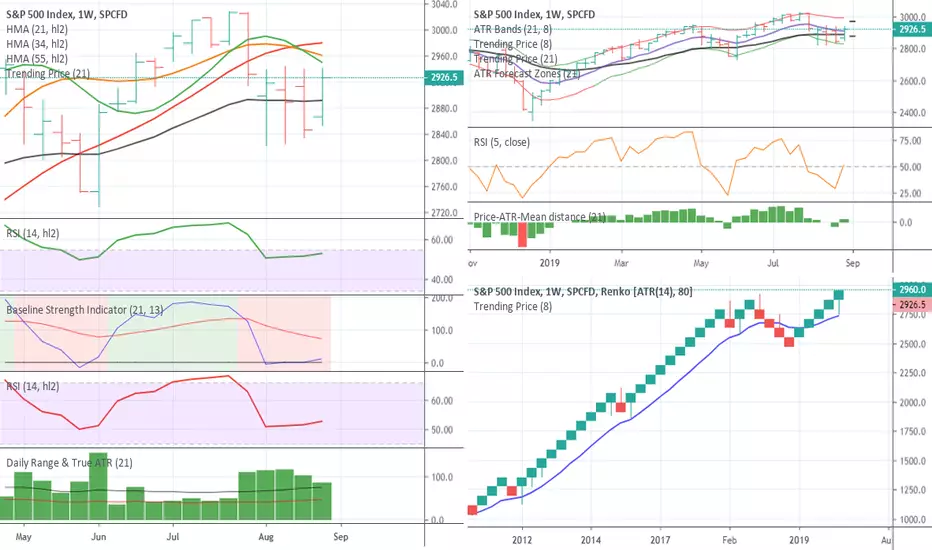Select Trending Price (8) legend in the top-right chart

click(x=513, y=44)
